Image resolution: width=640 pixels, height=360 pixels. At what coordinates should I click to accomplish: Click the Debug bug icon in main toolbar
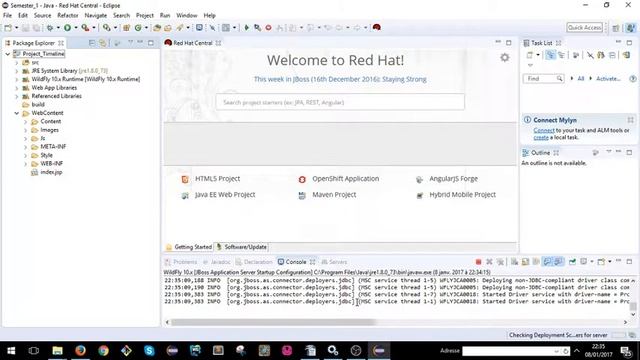[x=50, y=28]
